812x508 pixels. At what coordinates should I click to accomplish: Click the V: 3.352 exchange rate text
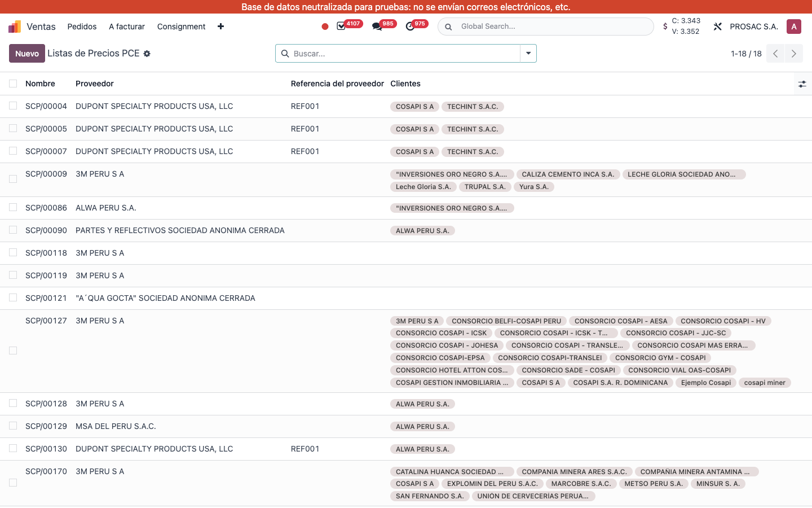point(686,32)
